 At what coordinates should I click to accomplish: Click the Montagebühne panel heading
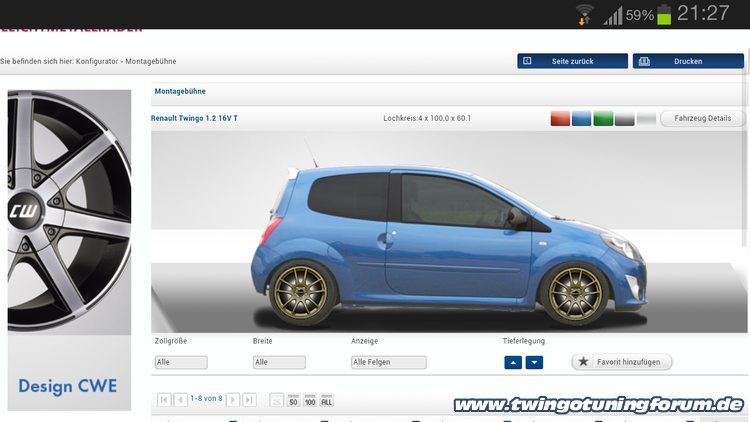point(180,91)
